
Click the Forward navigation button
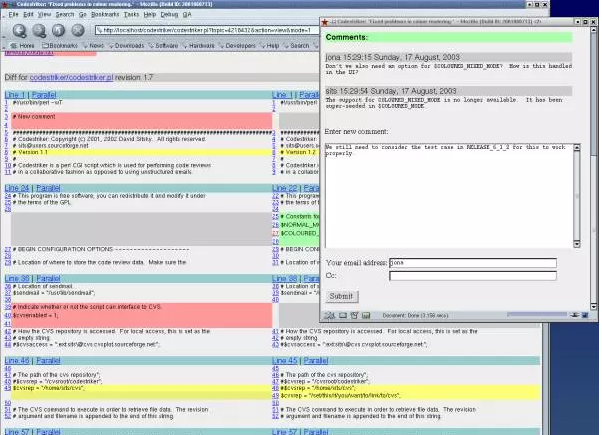pyautogui.click(x=39, y=30)
